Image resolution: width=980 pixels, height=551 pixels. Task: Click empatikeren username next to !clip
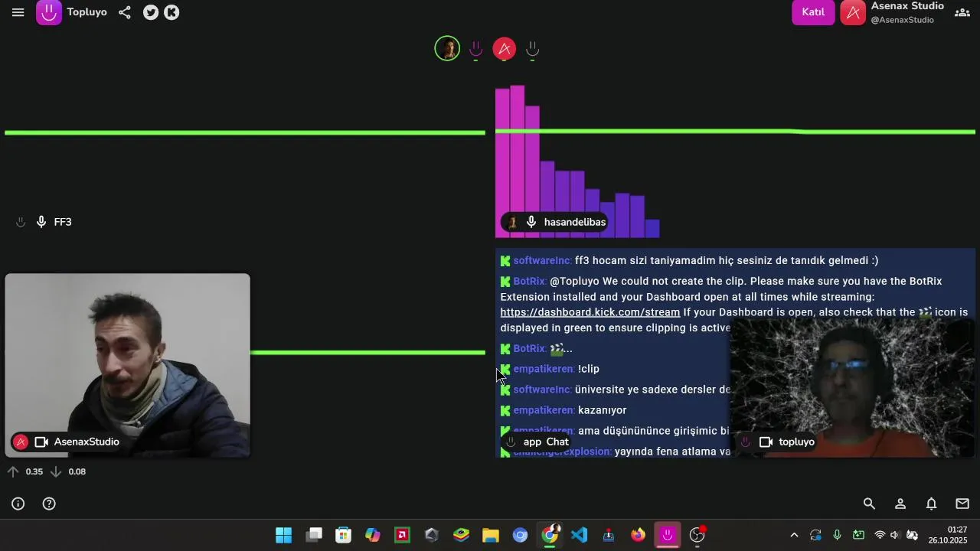(x=544, y=369)
